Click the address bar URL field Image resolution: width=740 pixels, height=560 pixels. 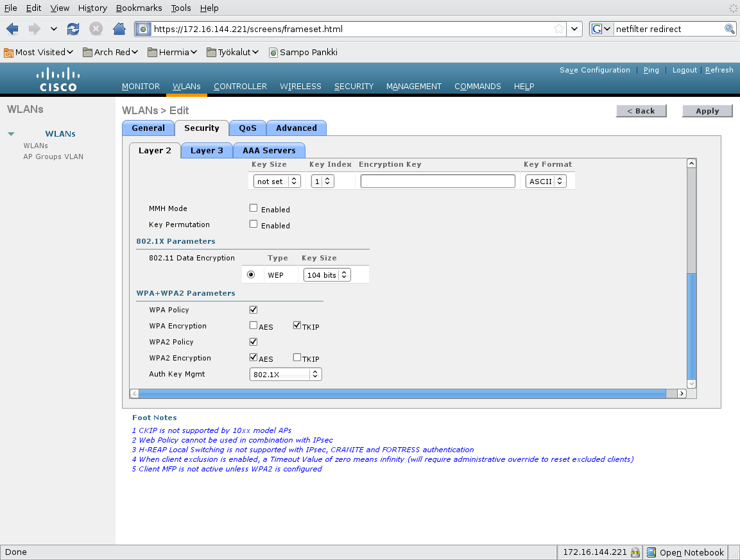click(x=352, y=29)
